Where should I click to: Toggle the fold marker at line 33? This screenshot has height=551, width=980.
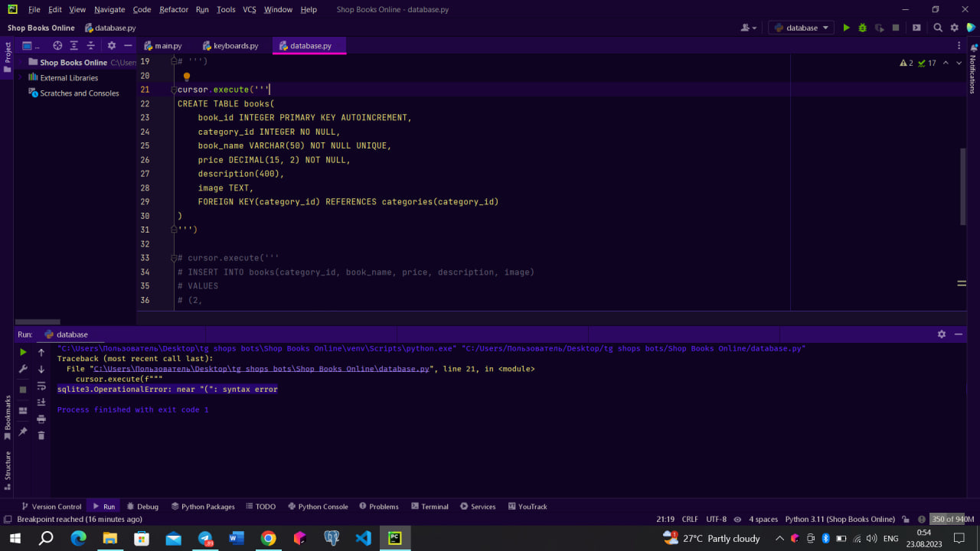pyautogui.click(x=174, y=258)
